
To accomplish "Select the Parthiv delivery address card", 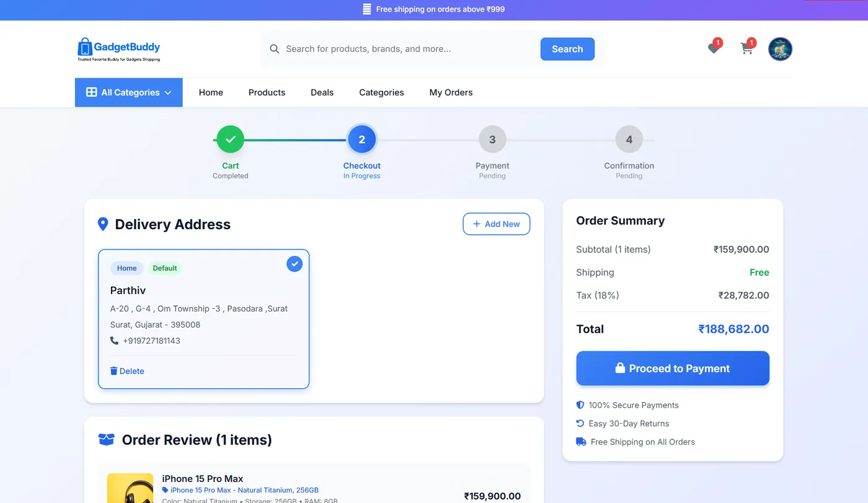I will pos(203,319).
